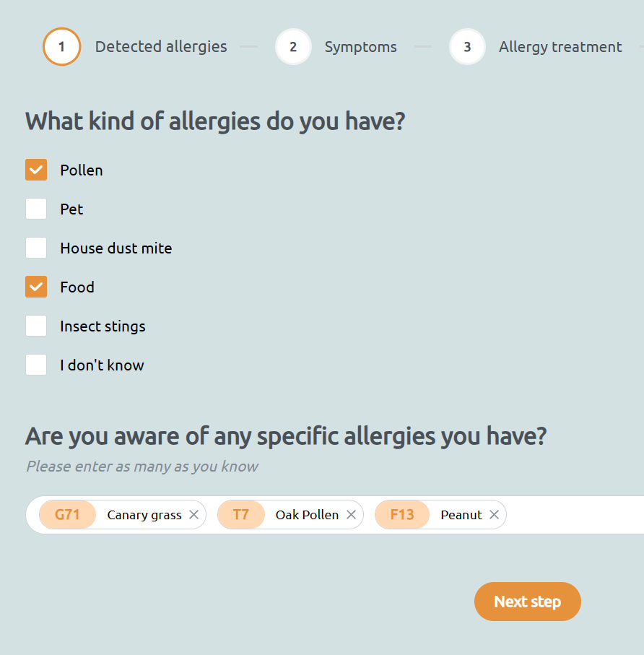Click step 2 circle icon
Screen dimensions: 644x655
coord(293,47)
